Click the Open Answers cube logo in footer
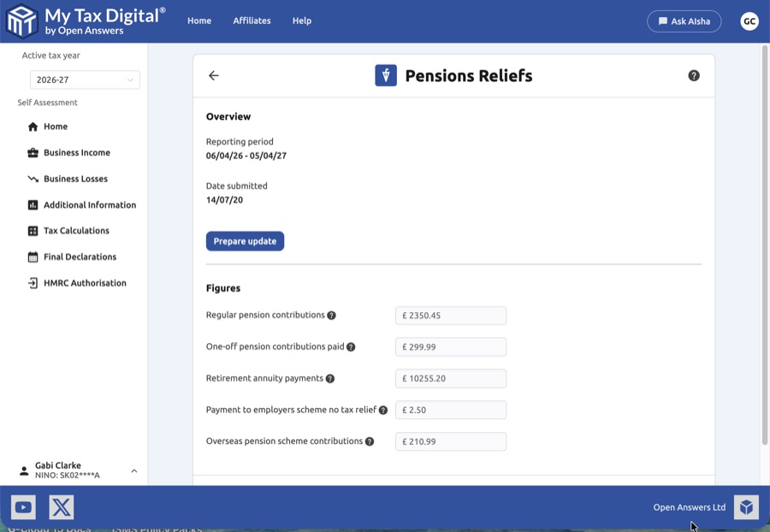 [746, 507]
